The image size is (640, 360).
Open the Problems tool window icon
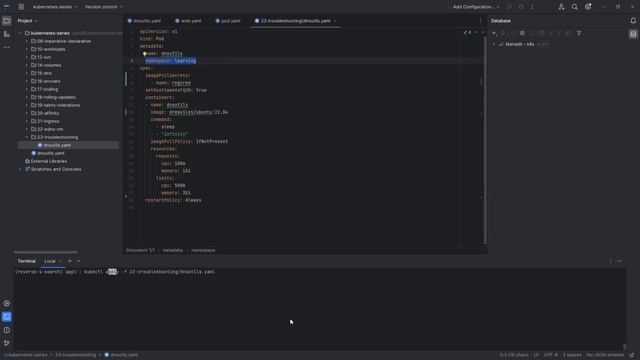[7, 330]
